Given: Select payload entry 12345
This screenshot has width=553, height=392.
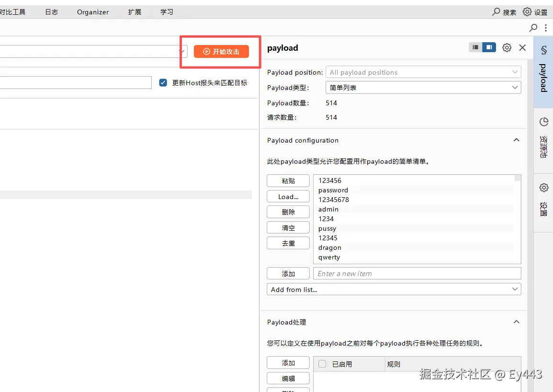Looking at the screenshot, I should 327,238.
